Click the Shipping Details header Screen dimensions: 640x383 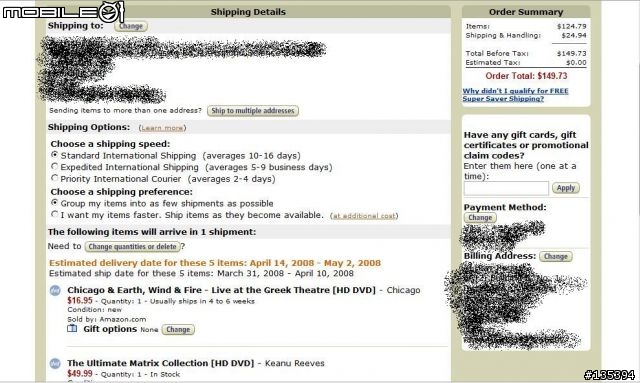[248, 12]
